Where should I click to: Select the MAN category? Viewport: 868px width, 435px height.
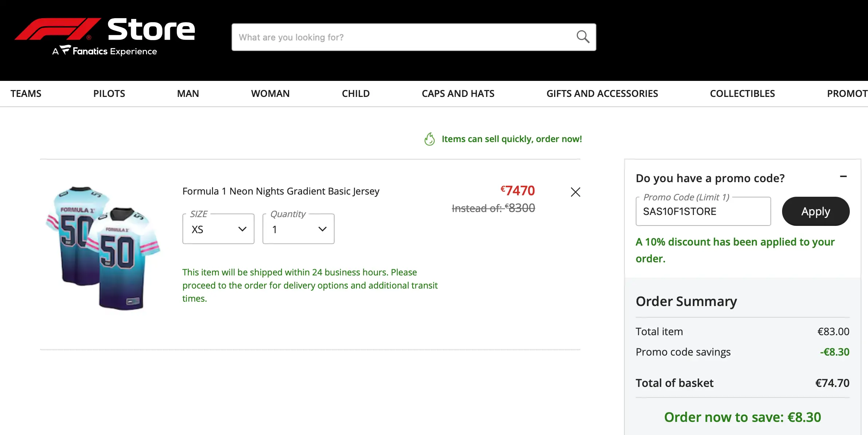pos(188,94)
